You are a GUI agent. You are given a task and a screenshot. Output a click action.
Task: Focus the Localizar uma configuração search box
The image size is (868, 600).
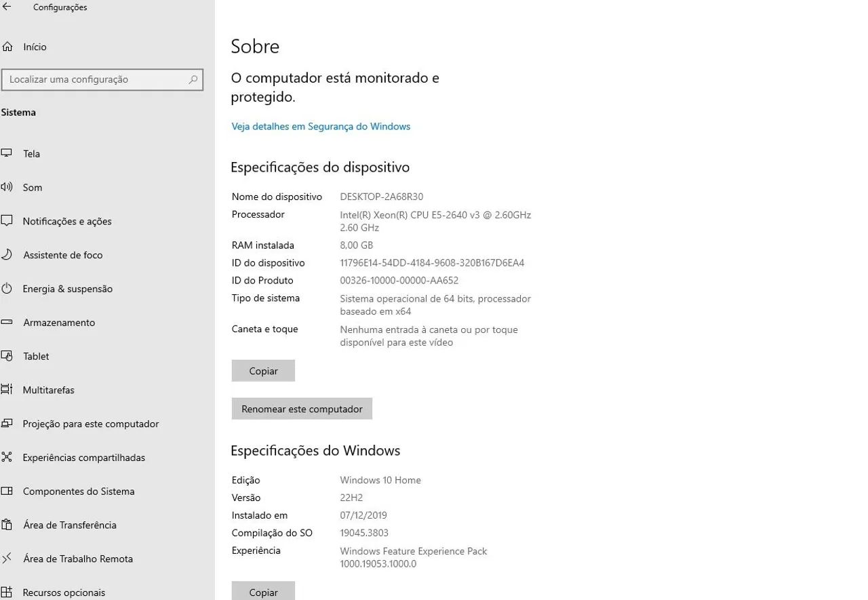click(102, 79)
